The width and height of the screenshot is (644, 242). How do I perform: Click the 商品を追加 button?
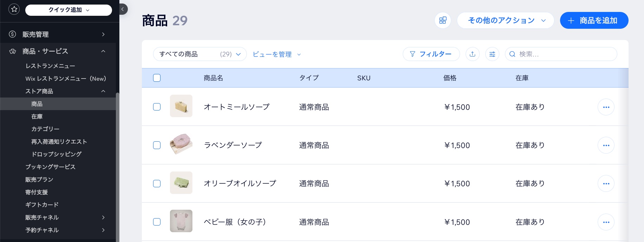tap(594, 20)
